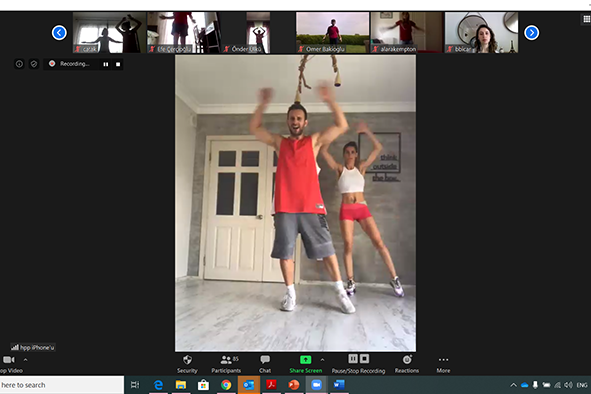Show hidden system tray icons
591x394 pixels.
[513, 385]
